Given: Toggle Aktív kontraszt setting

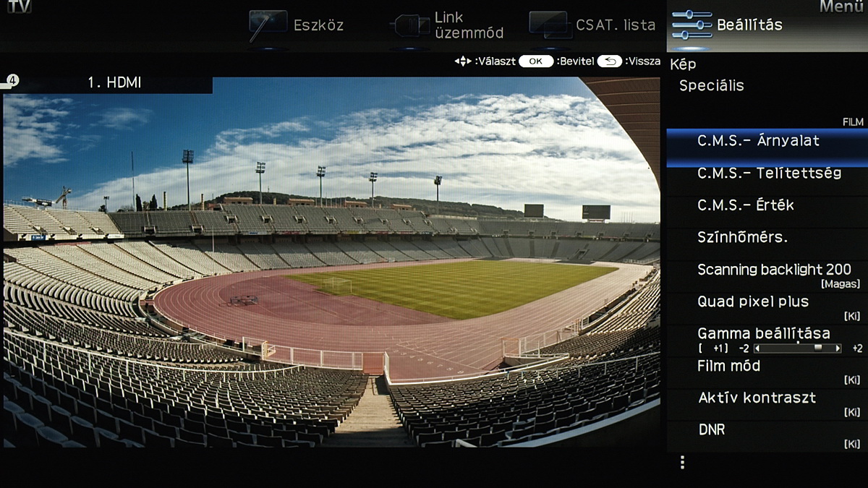Looking at the screenshot, I should (767, 404).
